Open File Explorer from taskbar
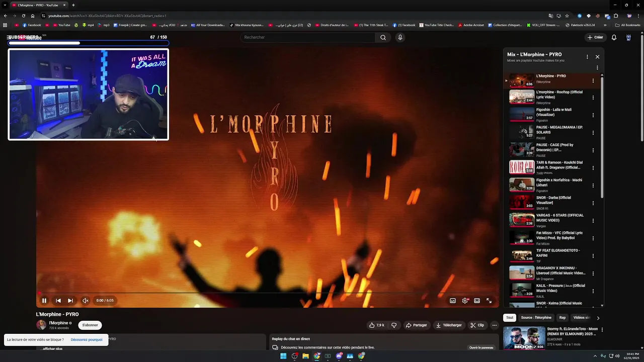 coord(305,356)
